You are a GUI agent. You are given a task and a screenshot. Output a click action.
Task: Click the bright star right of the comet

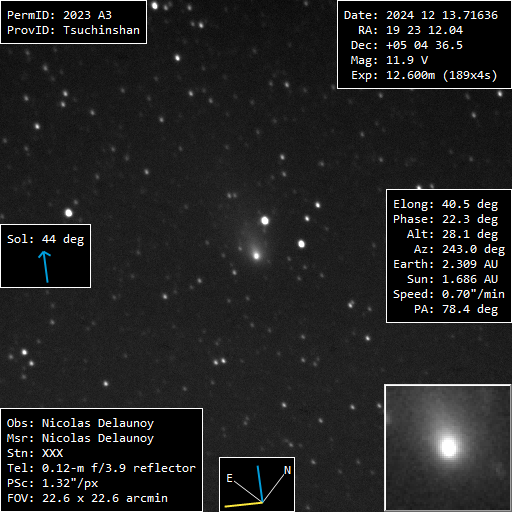(x=301, y=244)
